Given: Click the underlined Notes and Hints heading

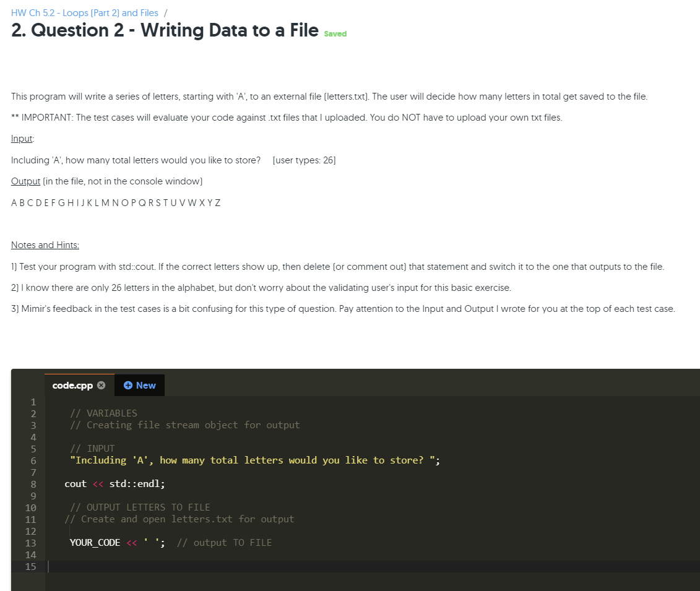Looking at the screenshot, I should point(45,245).
